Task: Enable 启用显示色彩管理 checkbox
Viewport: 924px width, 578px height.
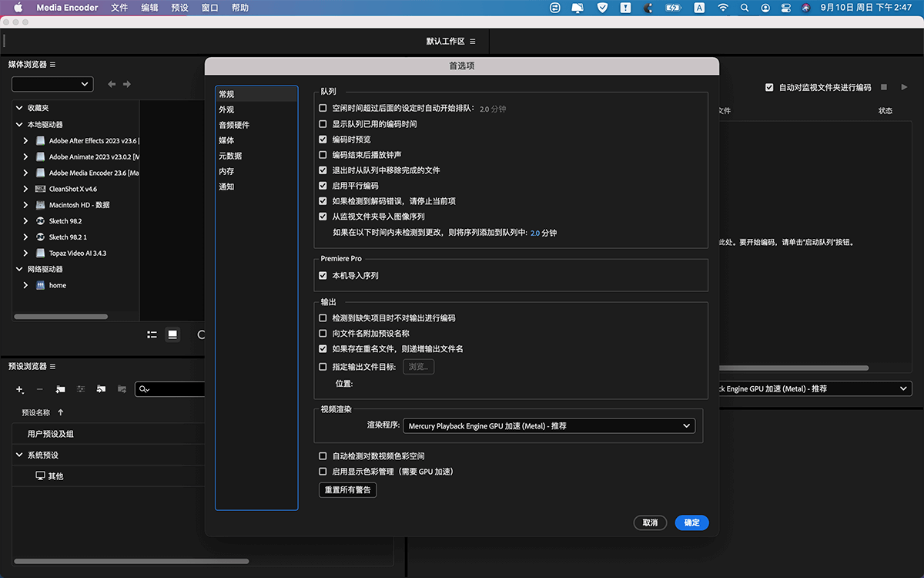Action: tap(323, 472)
